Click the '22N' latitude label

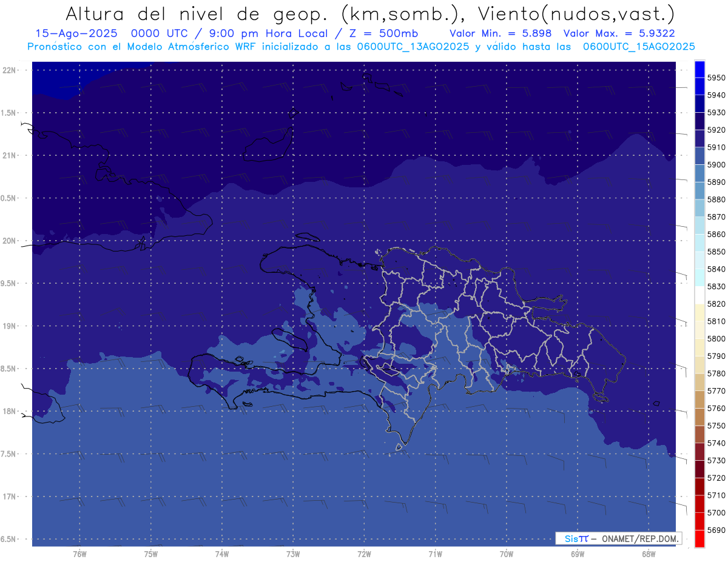pyautogui.click(x=8, y=70)
